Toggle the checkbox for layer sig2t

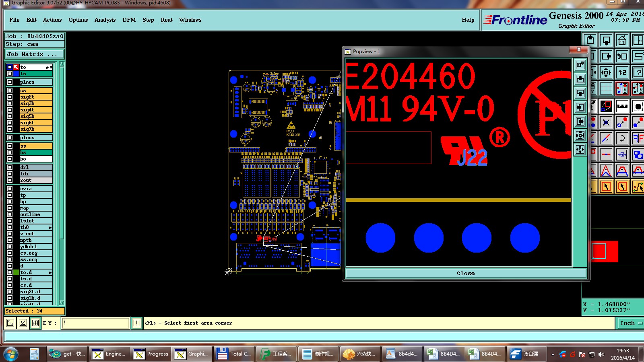pyautogui.click(x=10, y=97)
